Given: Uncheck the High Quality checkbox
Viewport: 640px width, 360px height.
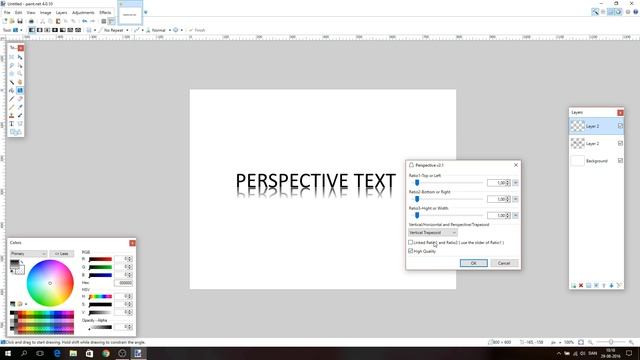Looking at the screenshot, I should (411, 251).
